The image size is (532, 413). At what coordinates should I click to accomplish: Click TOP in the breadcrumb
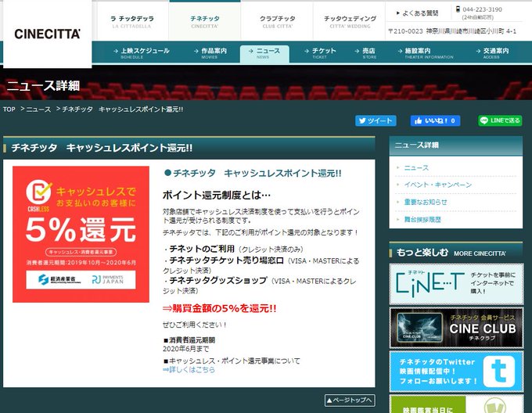[x=9, y=110]
